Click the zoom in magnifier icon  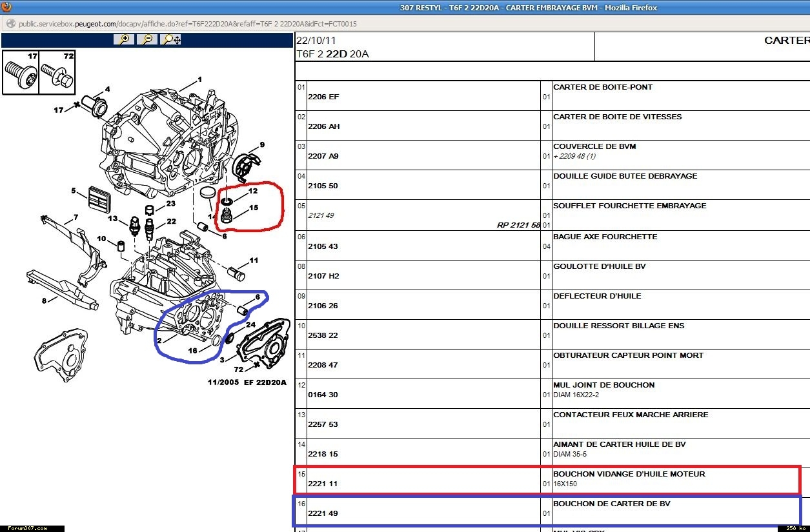[x=124, y=39]
